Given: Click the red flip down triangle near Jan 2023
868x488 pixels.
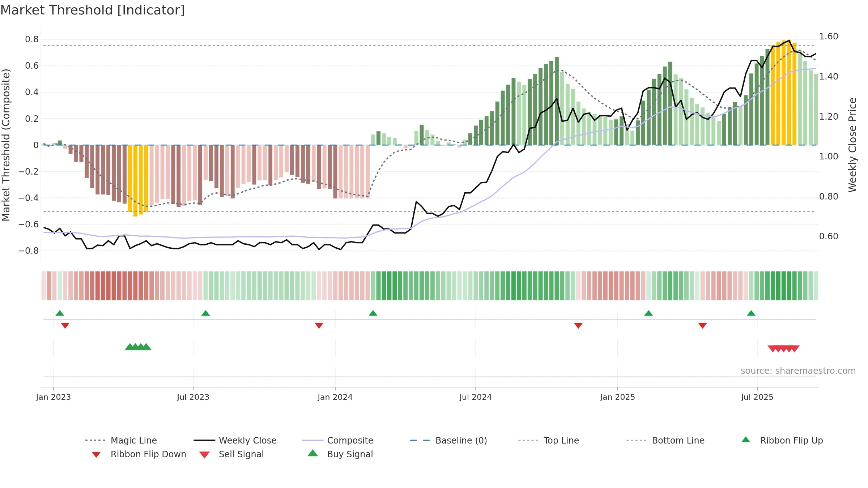Looking at the screenshot, I should tap(65, 326).
